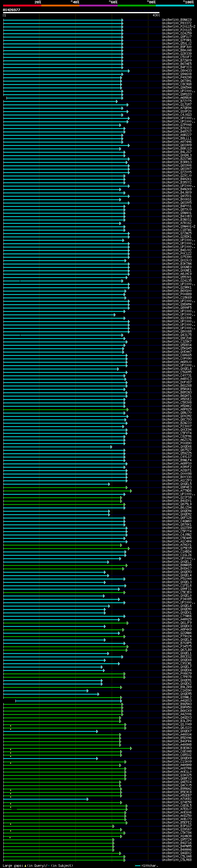Select the UniRef100_C5XXF7 label
Viewport: 197px width, 868px height.
(177, 57)
